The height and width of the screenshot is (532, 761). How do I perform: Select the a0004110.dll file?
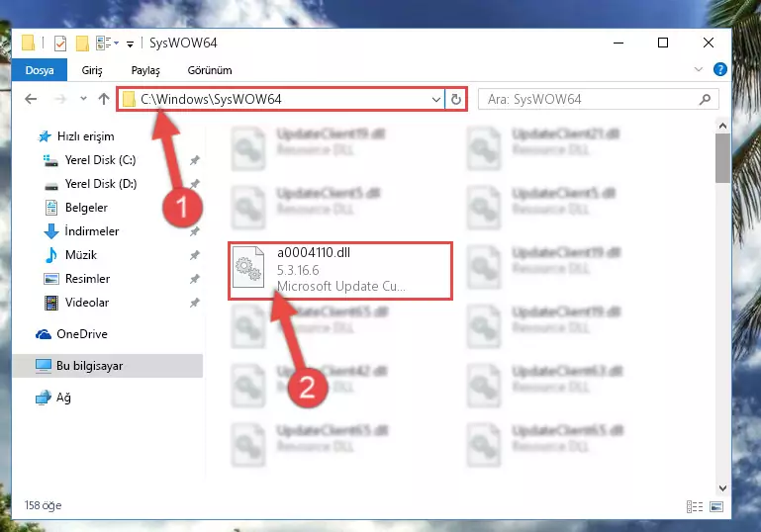(340, 271)
